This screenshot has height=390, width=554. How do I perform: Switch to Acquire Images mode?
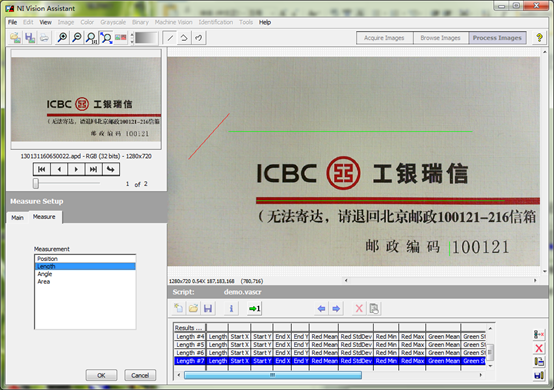(384, 38)
